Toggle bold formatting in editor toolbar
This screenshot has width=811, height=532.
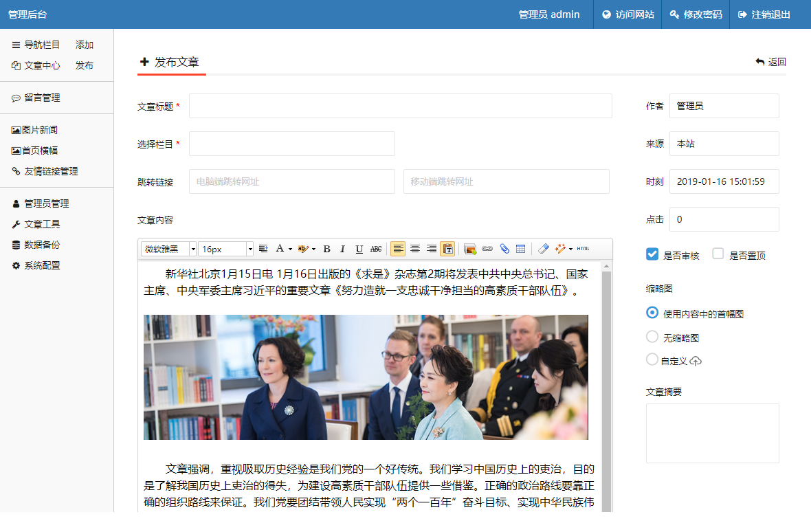pyautogui.click(x=327, y=249)
